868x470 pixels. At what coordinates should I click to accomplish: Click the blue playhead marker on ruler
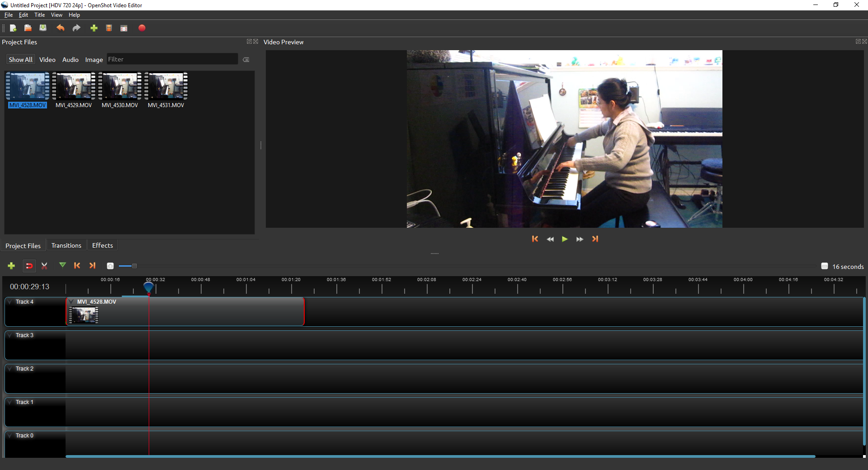149,287
